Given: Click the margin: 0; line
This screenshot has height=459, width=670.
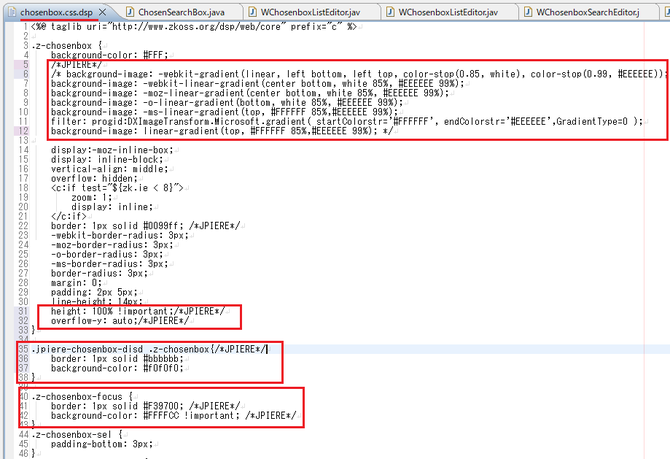Looking at the screenshot, I should 76,283.
